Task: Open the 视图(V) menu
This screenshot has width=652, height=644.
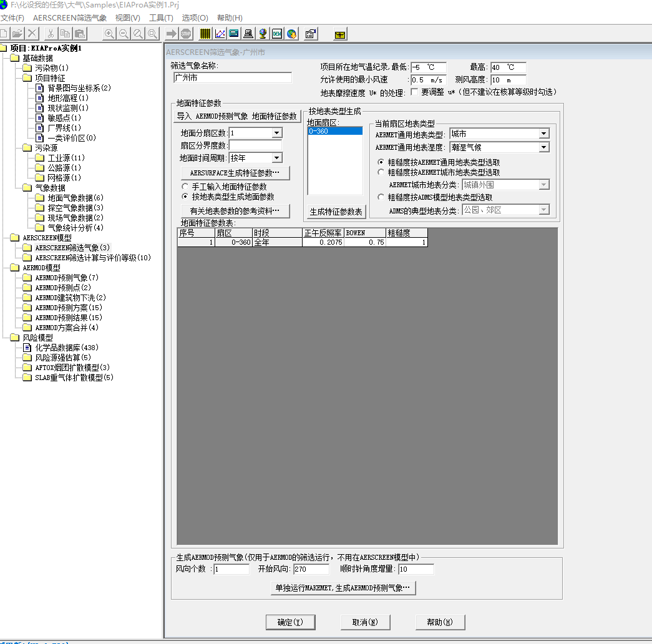Action: (128, 18)
